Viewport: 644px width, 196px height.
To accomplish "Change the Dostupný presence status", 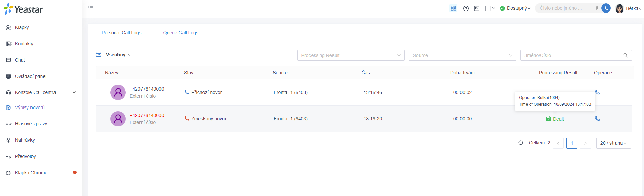I will click(x=515, y=8).
